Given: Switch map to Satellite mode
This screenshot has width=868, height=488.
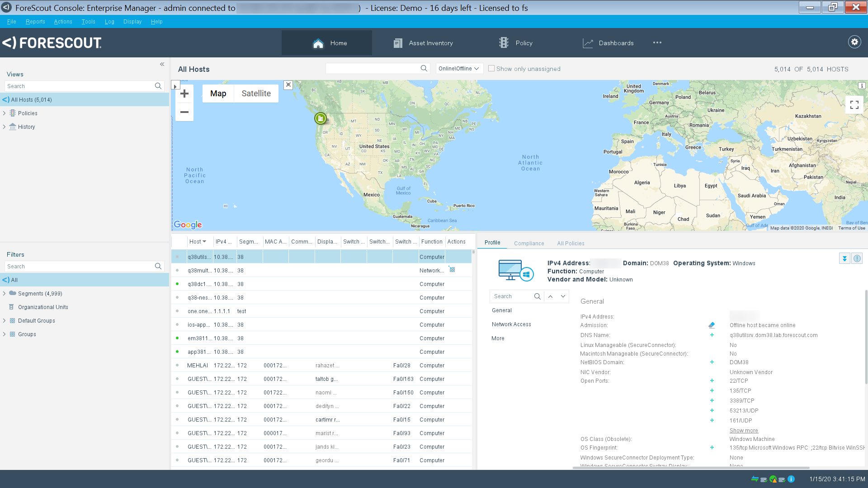Looking at the screenshot, I should tap(256, 94).
